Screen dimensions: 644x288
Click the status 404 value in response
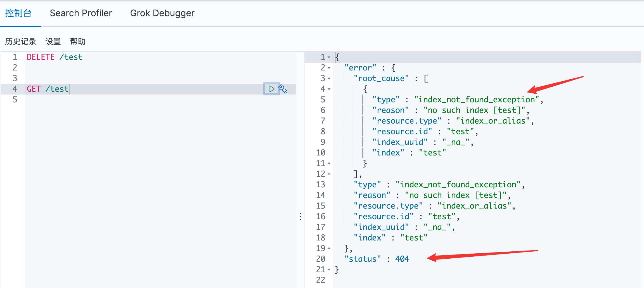[x=402, y=259]
